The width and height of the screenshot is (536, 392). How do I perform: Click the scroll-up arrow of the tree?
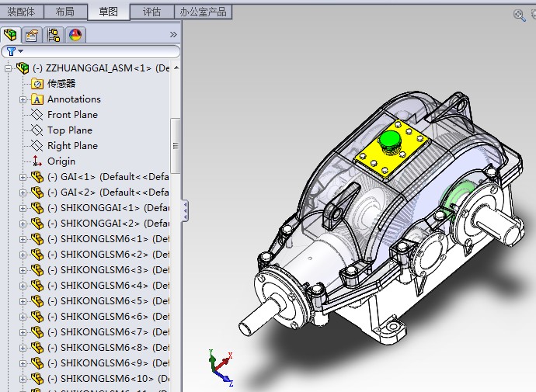tap(176, 68)
